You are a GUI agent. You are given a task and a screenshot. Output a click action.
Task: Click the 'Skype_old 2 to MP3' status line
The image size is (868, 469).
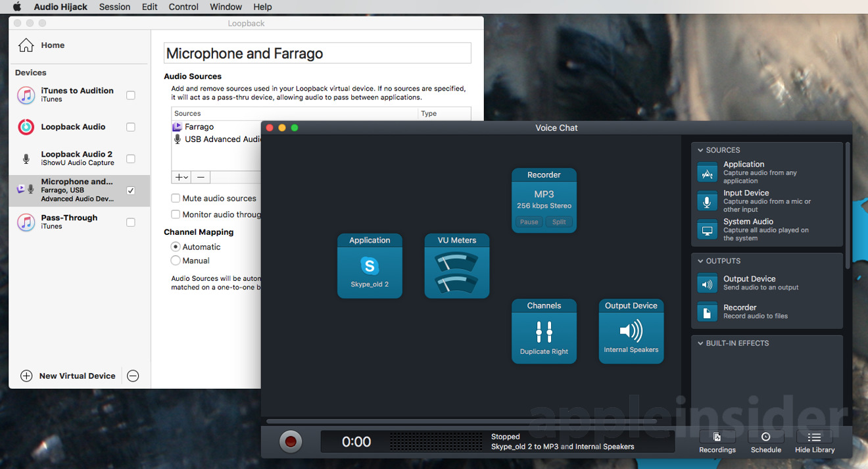[x=563, y=447]
